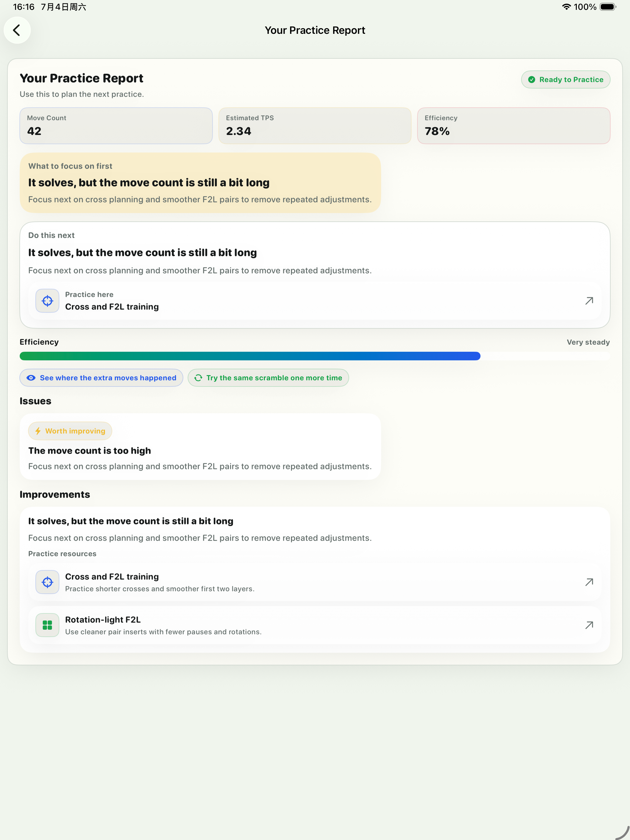Click the refresh icon on scramble button

pos(198,378)
